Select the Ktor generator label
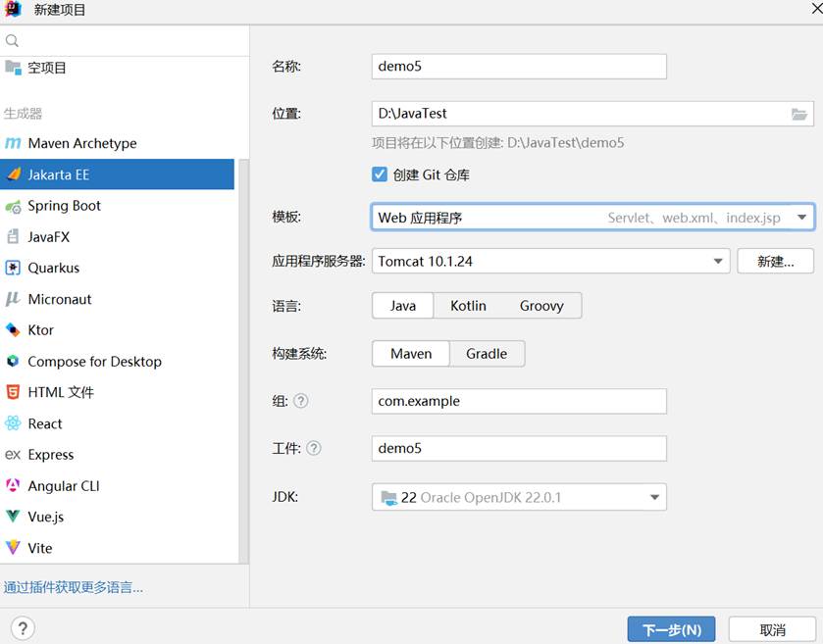Viewport: 823px width, 644px height. point(41,330)
